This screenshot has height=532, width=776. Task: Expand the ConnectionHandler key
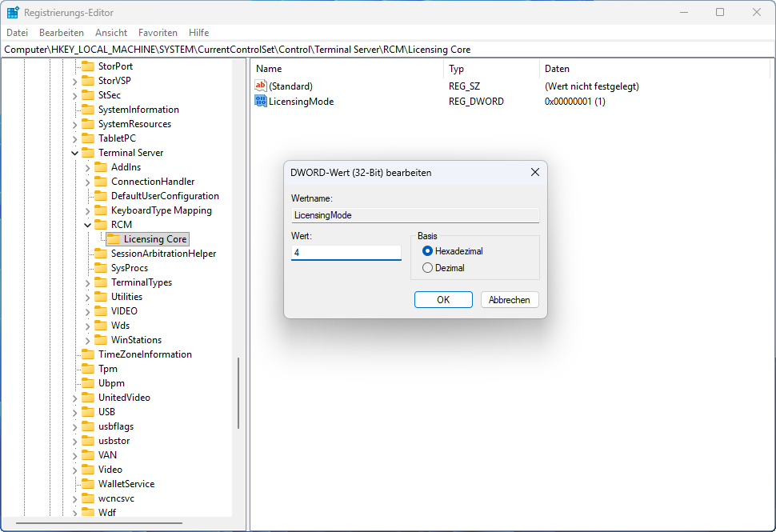(87, 182)
